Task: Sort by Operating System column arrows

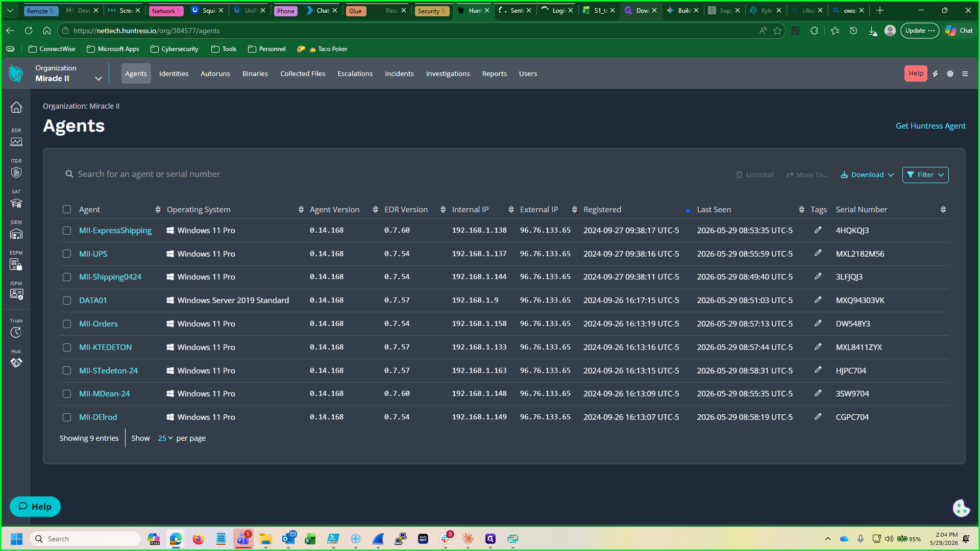Action: [x=301, y=210]
